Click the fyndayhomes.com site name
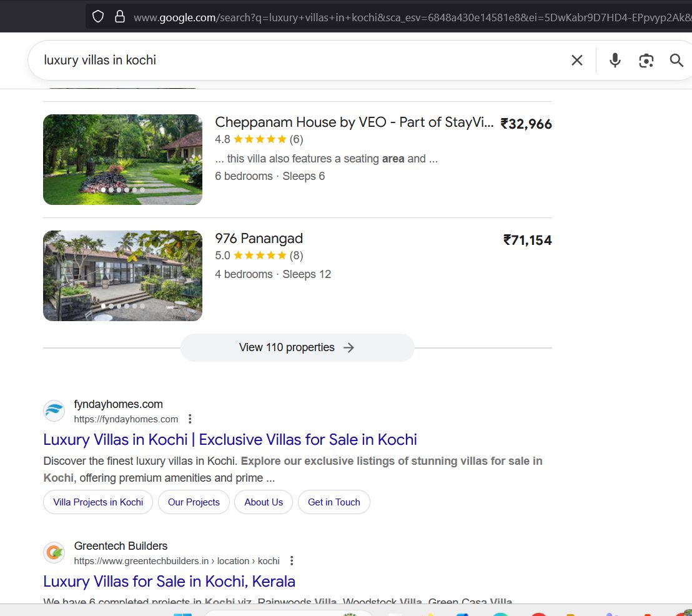 click(118, 404)
